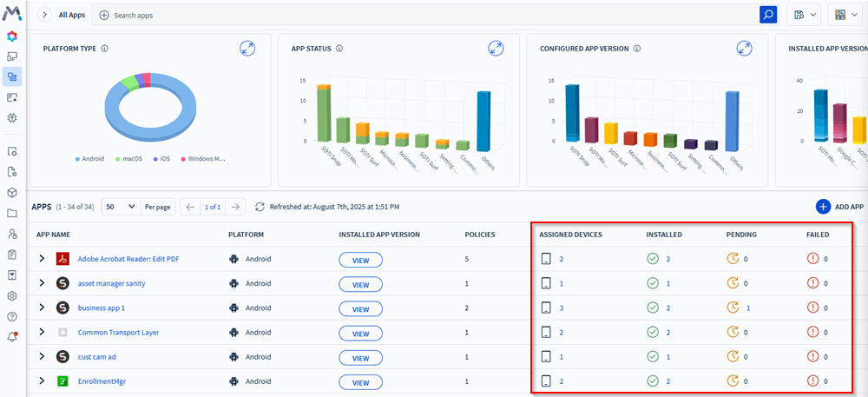868x397 pixels.
Task: Enlarge the Configured App Version chart
Action: coord(744,49)
